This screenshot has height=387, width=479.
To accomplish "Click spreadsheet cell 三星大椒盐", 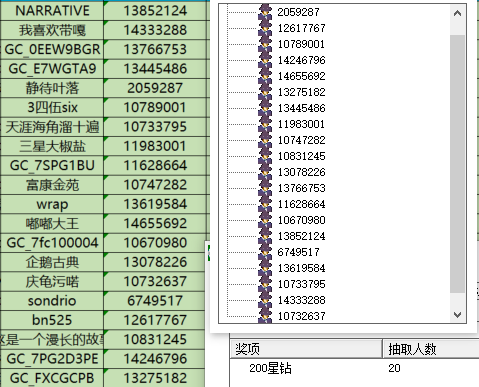I will click(52, 146).
